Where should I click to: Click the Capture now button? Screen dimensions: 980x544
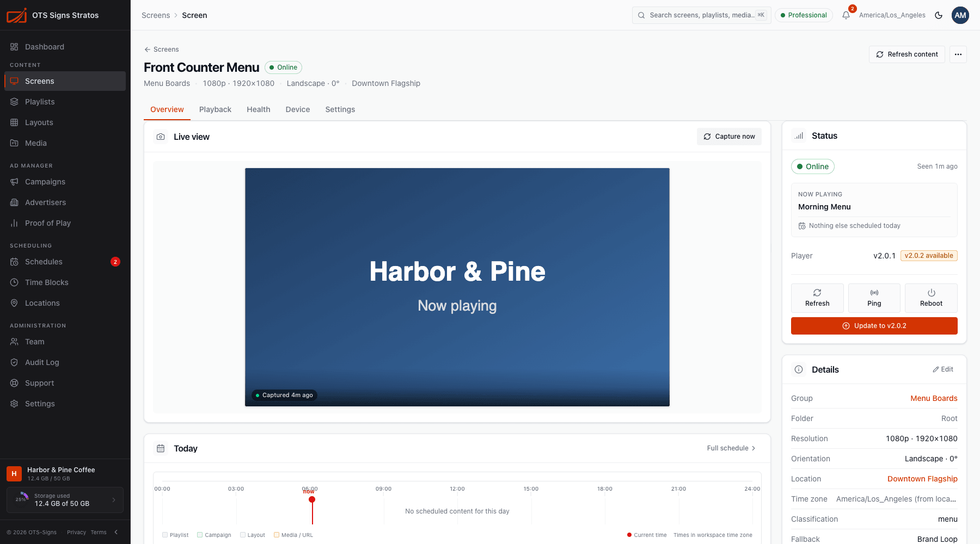(x=729, y=137)
